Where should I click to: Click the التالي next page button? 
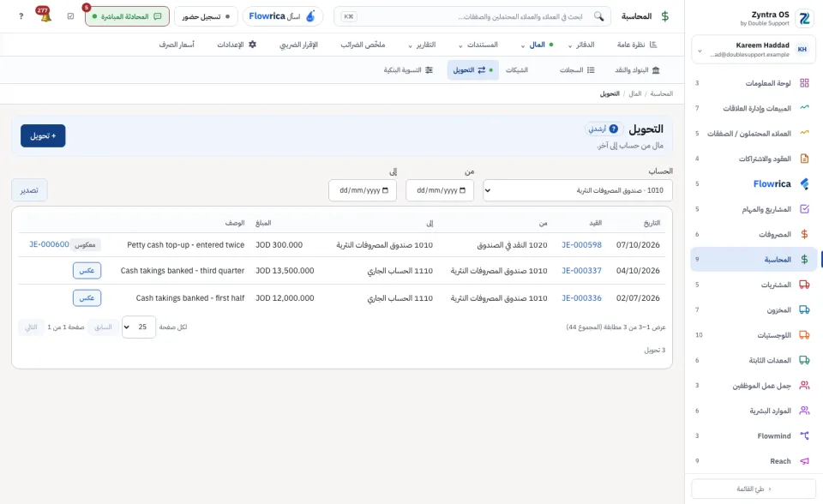(x=32, y=327)
